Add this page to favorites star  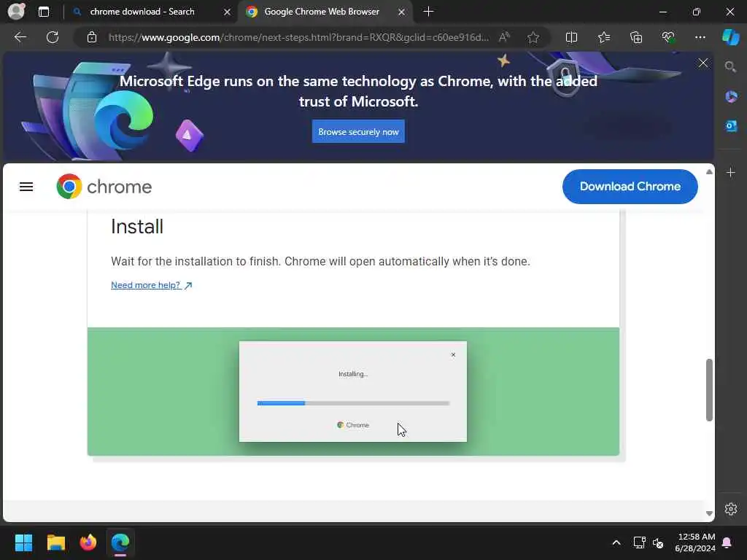(533, 37)
